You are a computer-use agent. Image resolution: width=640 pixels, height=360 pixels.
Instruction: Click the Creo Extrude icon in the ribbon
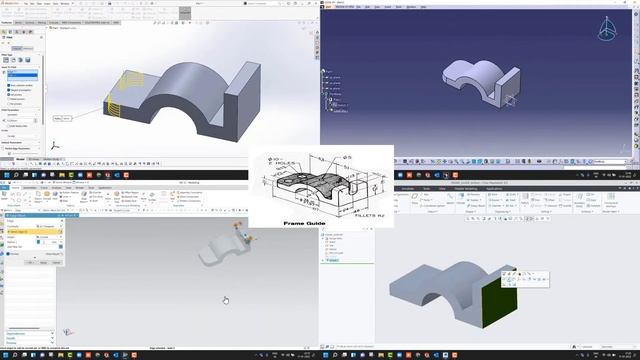pos(460,197)
